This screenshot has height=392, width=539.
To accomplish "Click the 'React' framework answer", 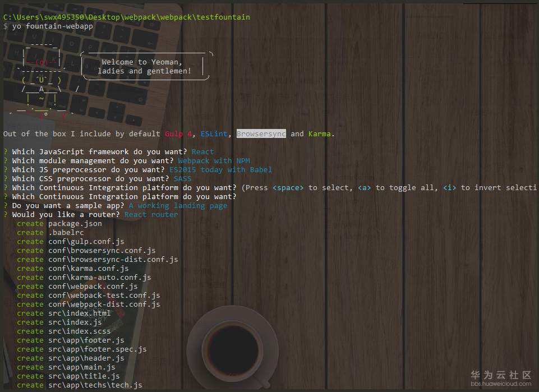I will point(203,152).
